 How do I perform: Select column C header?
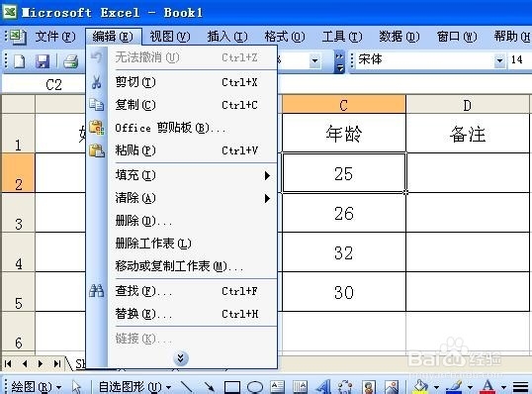344,105
